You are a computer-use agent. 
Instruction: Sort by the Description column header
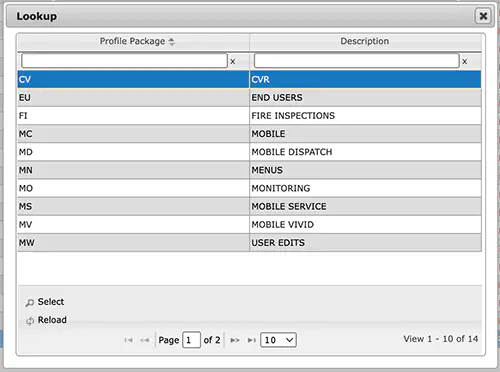click(365, 41)
